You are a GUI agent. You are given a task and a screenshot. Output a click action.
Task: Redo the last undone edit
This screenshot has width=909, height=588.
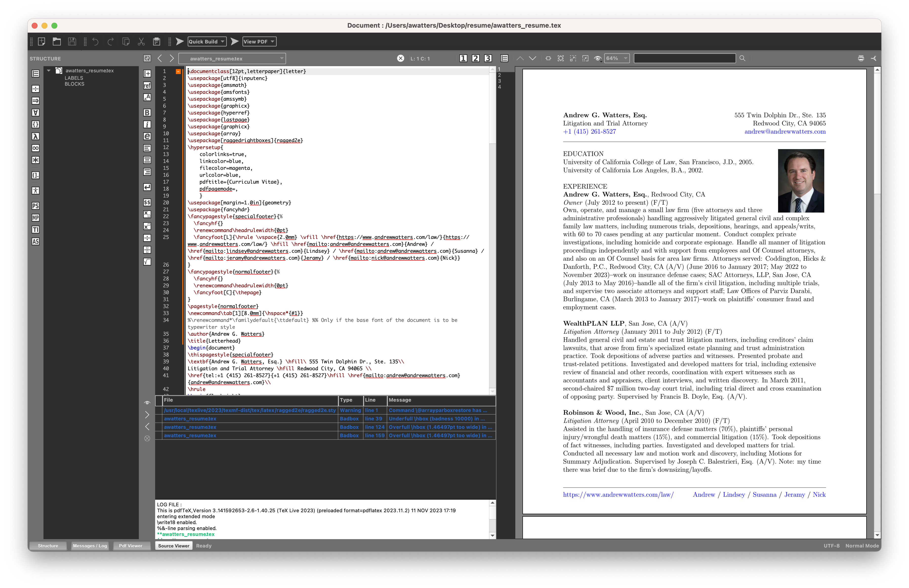[x=111, y=41]
